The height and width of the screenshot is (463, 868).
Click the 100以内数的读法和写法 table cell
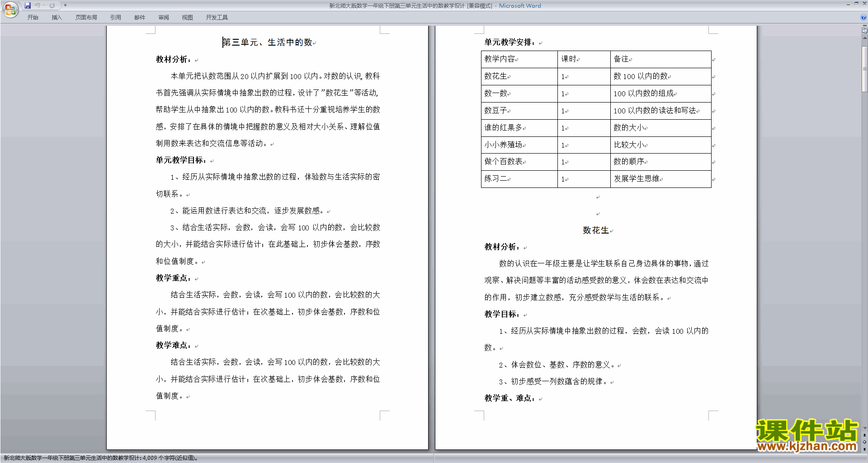pos(661,111)
